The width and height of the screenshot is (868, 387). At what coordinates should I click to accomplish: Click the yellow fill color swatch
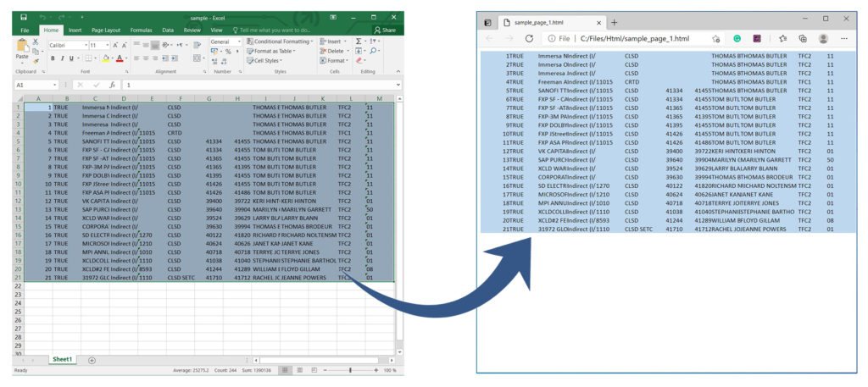tap(104, 58)
